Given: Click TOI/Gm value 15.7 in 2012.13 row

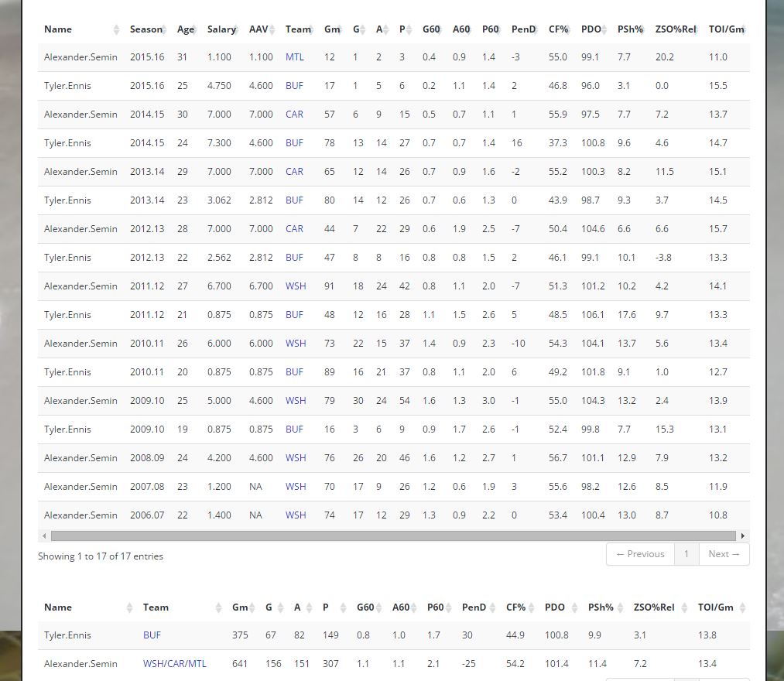Looking at the screenshot, I should point(718,228).
